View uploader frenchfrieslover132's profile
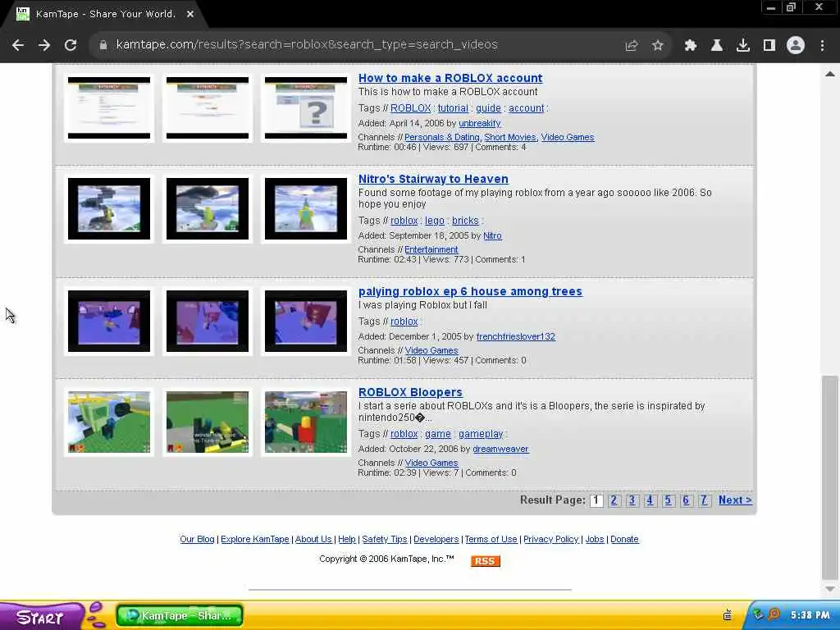This screenshot has height=630, width=840. coord(515,336)
